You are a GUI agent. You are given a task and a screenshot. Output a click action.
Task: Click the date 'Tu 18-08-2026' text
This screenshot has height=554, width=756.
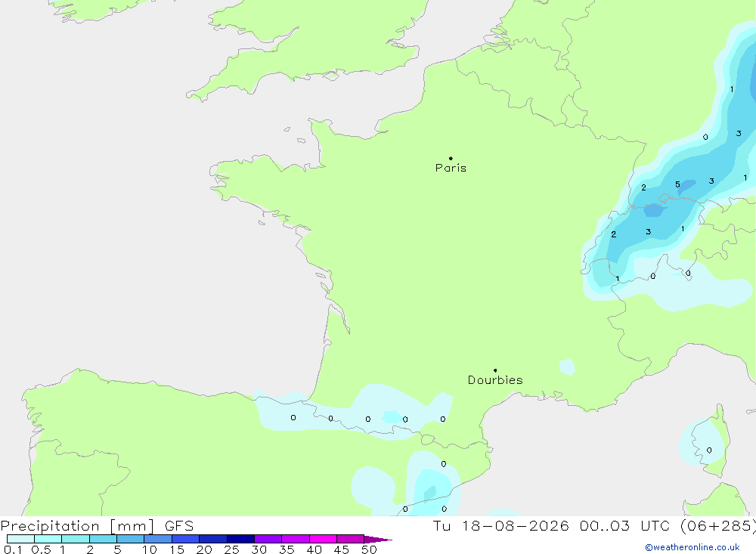coord(500,525)
